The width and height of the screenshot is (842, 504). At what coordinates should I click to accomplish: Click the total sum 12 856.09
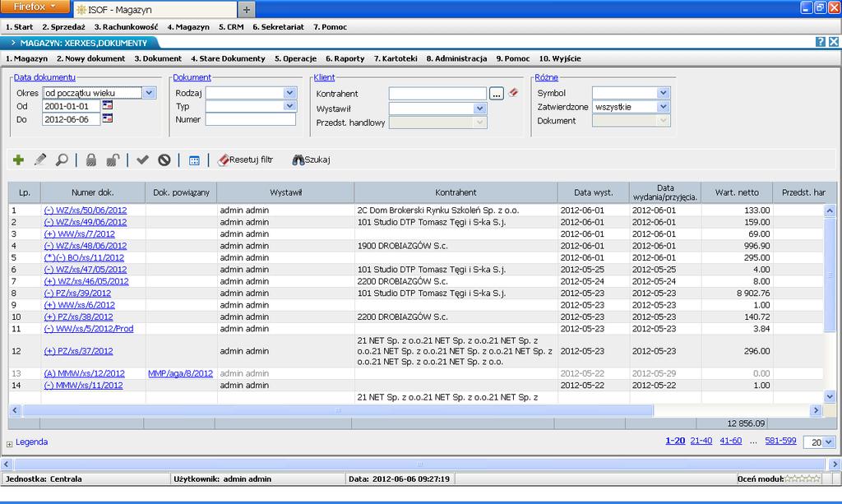tap(746, 423)
